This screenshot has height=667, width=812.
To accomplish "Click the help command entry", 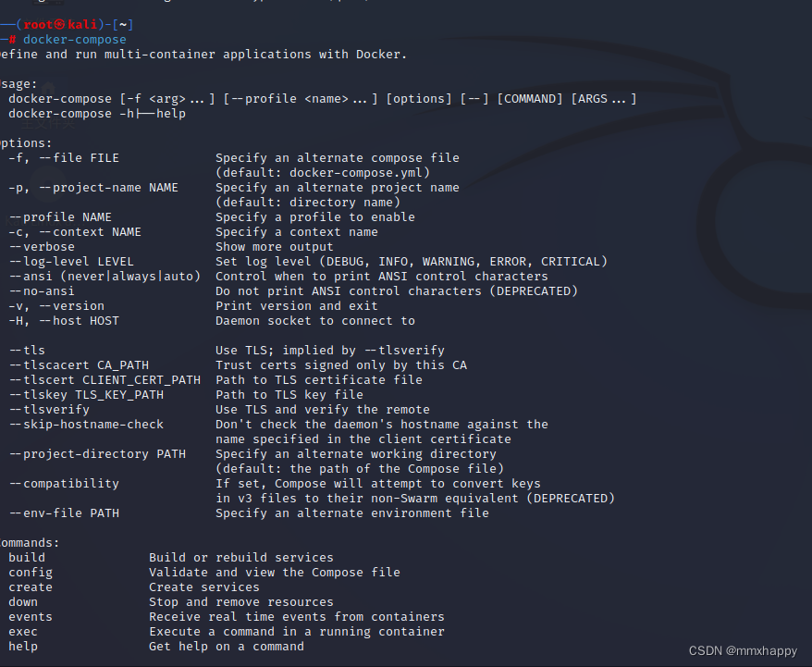I will pyautogui.click(x=23, y=647).
